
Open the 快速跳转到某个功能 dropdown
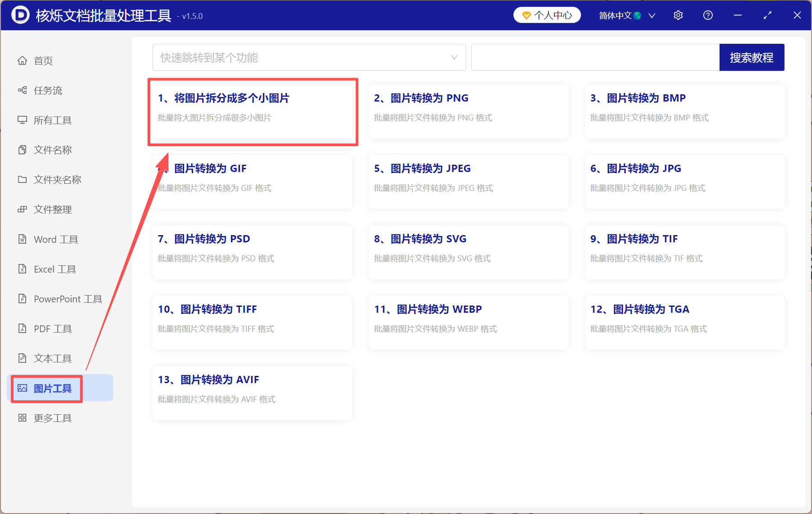(x=309, y=57)
